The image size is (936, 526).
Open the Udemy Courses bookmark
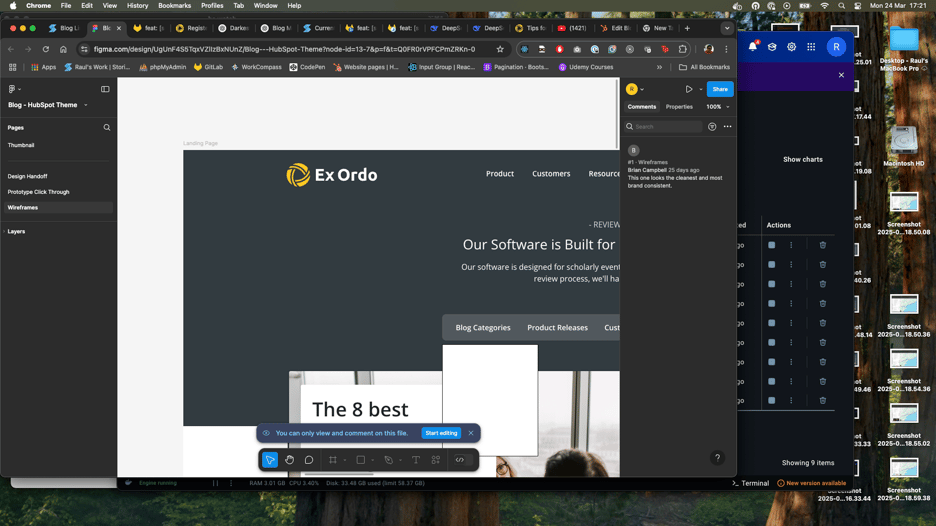[x=586, y=67]
